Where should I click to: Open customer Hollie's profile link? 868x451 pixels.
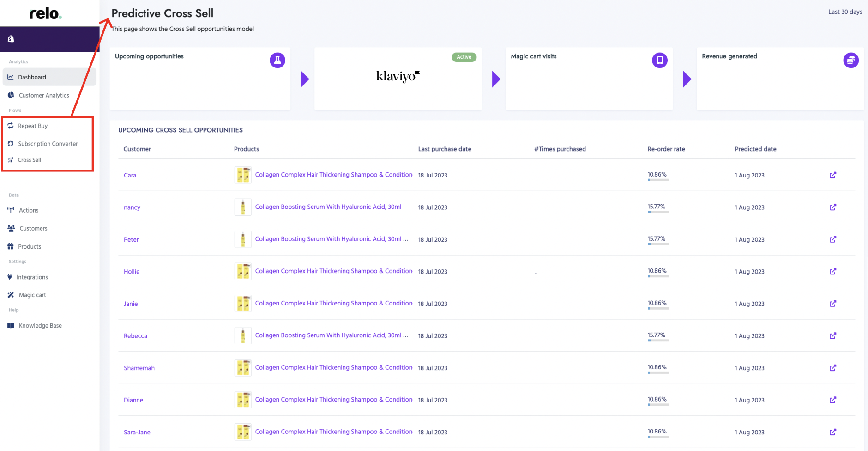coord(132,272)
